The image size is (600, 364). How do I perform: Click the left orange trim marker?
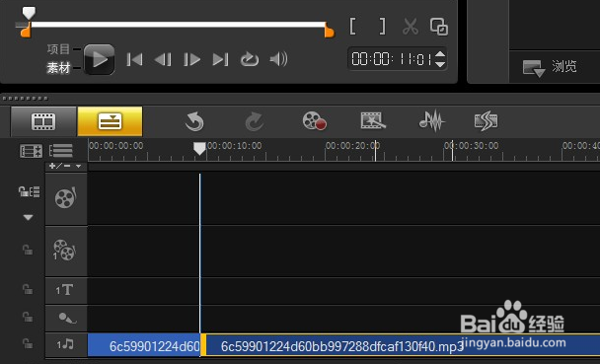point(26,31)
